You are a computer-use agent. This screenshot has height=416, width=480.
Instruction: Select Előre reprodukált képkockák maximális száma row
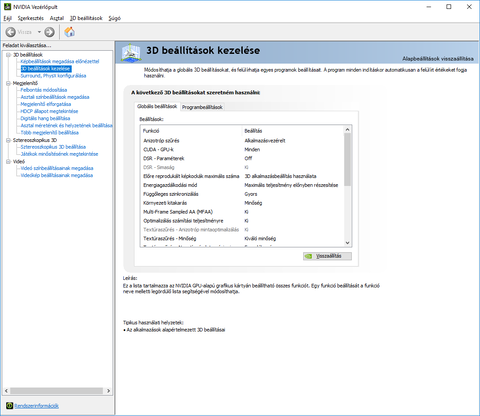click(x=242, y=176)
